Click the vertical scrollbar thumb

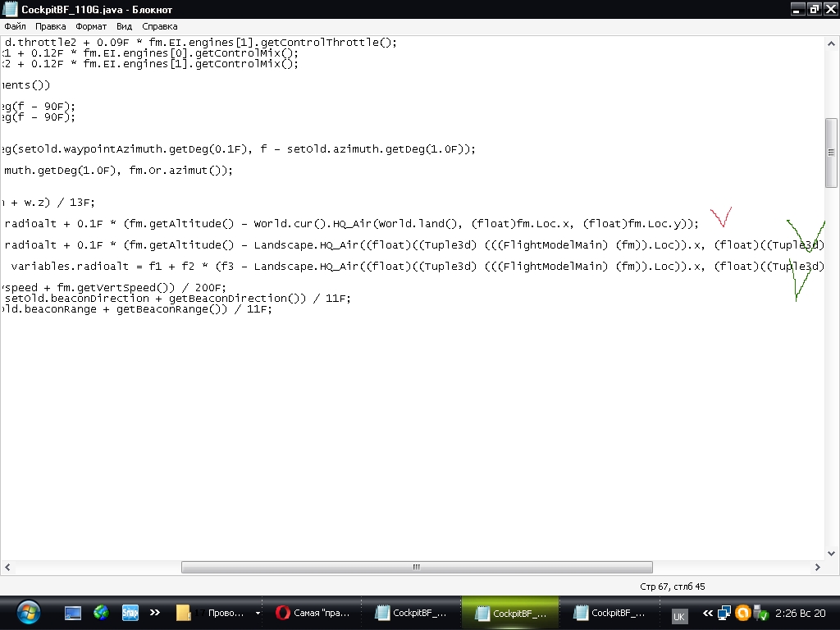tap(832, 153)
